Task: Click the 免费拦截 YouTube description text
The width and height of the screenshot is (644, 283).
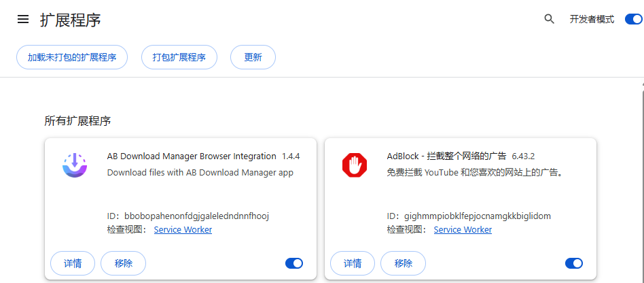Action: (x=474, y=173)
